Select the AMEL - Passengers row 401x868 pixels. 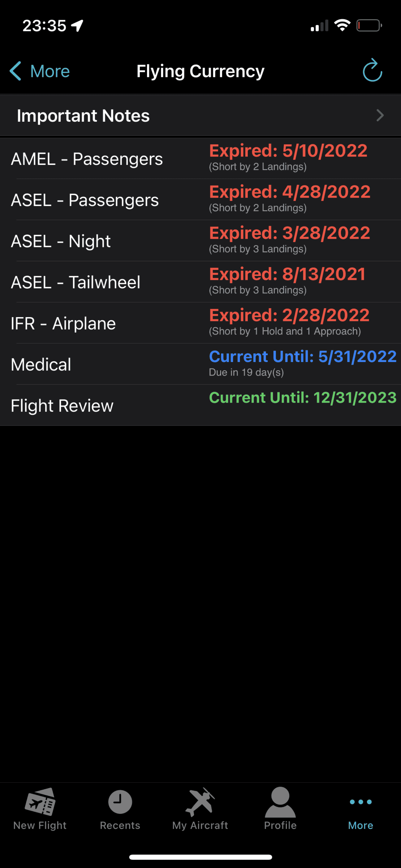(x=200, y=158)
